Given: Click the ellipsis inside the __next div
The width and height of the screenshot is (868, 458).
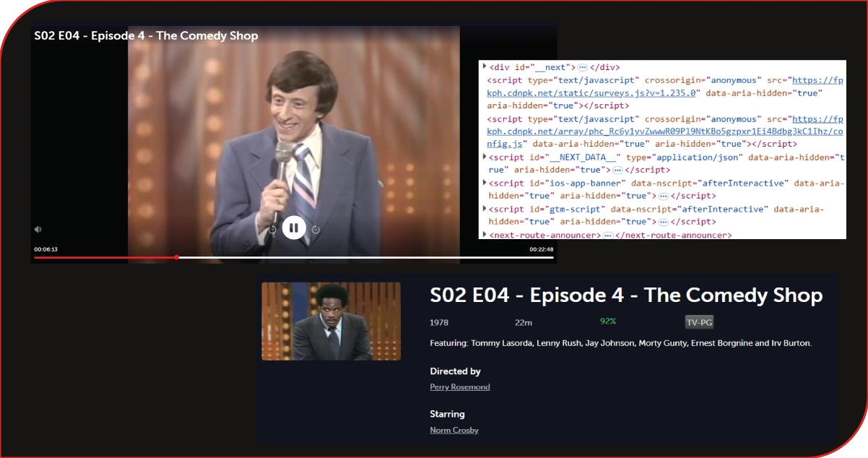Looking at the screenshot, I should [583, 67].
